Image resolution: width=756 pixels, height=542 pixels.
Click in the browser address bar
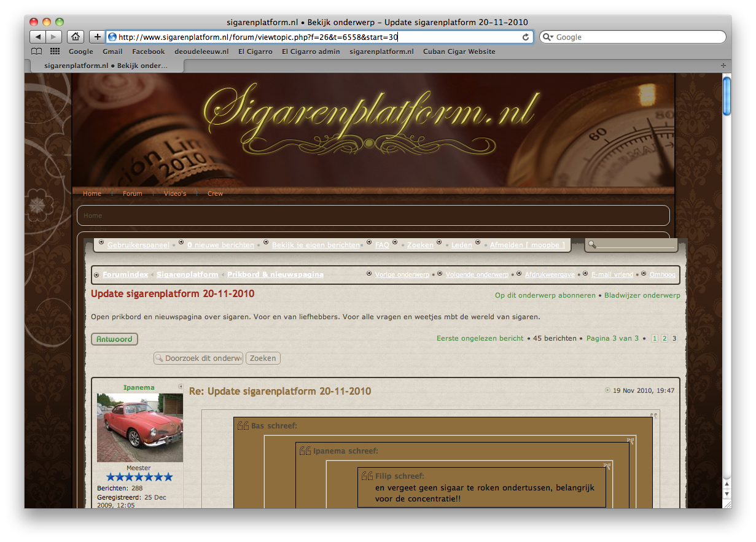319,37
